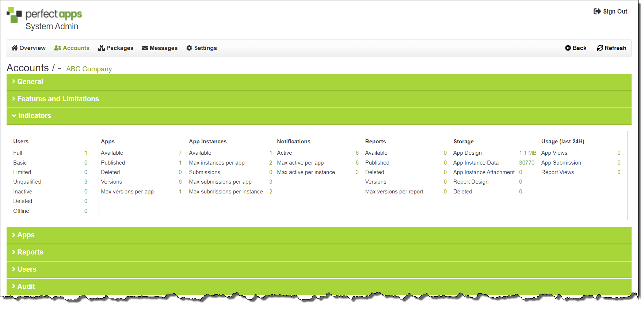Expand the Users accordion section
This screenshot has height=309, width=644.
pyautogui.click(x=319, y=270)
